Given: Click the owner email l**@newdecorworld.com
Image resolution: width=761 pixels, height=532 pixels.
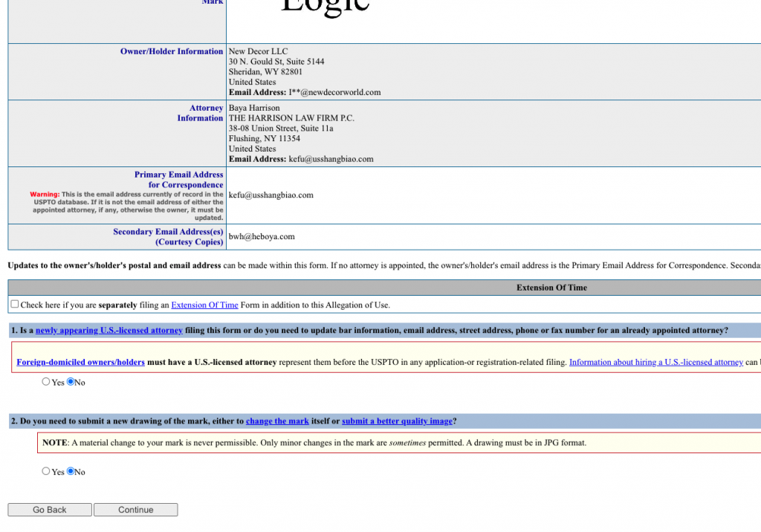Looking at the screenshot, I should [335, 92].
